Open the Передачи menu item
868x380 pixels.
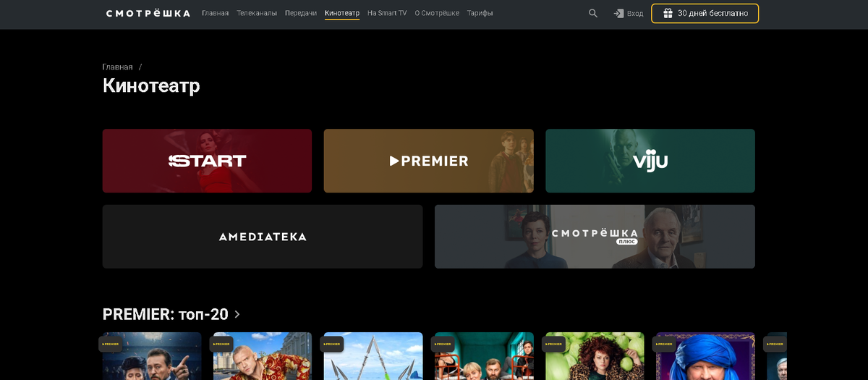click(x=301, y=13)
